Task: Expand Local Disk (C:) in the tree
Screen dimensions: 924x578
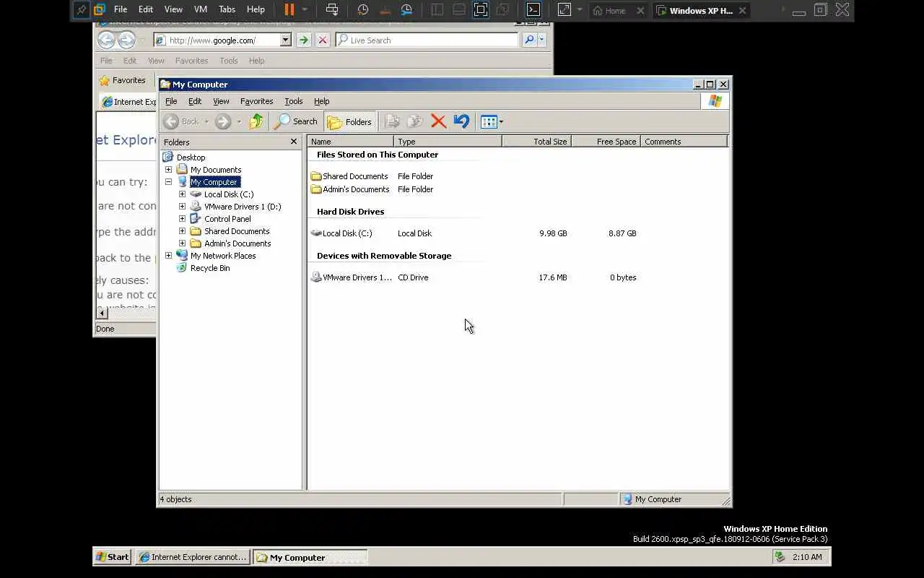Action: (x=182, y=194)
